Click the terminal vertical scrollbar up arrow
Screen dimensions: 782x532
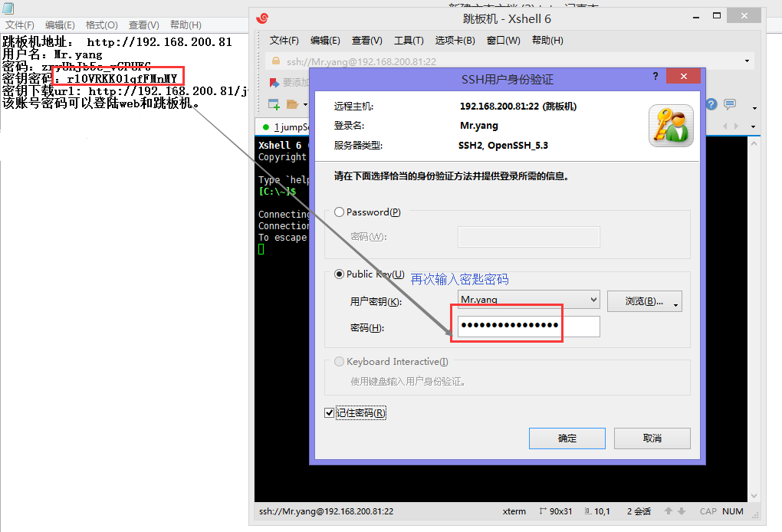(x=754, y=143)
